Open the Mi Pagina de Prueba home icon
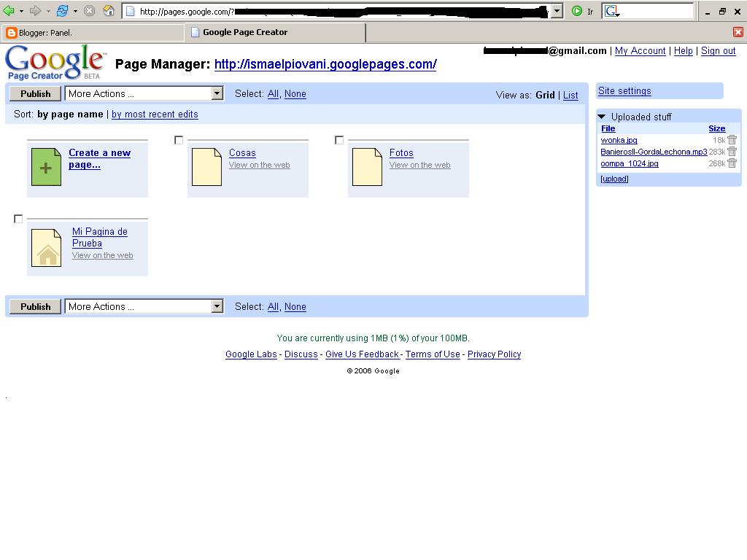The width and height of the screenshot is (747, 560). (x=46, y=248)
